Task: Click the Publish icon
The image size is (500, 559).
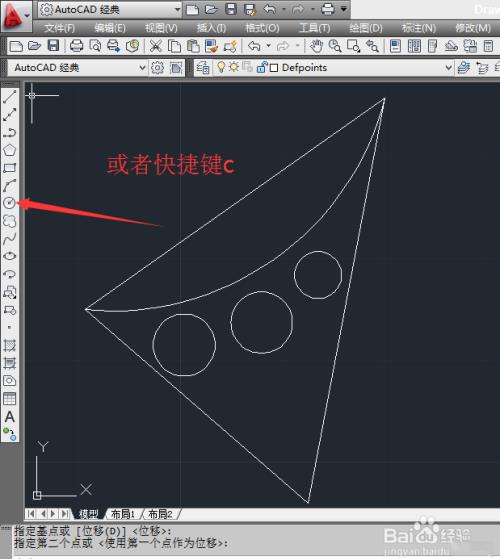Action: [x=113, y=46]
